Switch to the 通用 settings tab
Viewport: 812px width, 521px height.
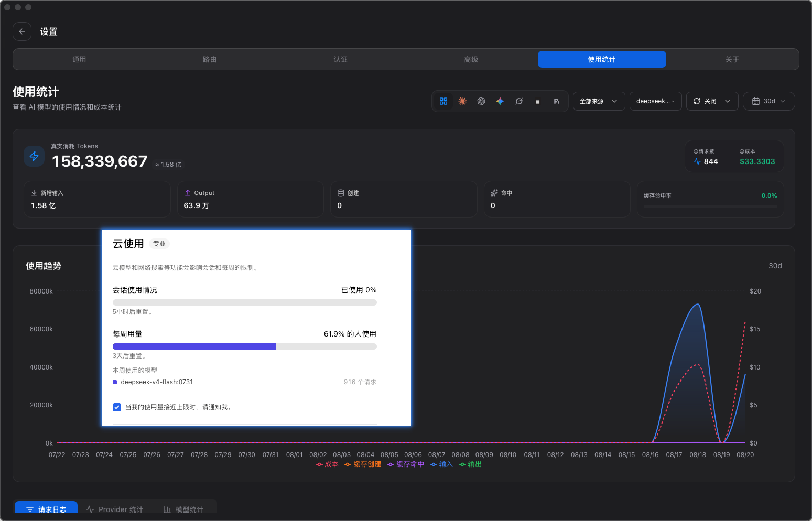pos(79,59)
